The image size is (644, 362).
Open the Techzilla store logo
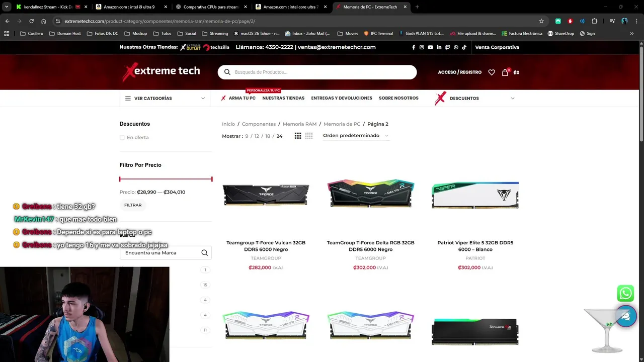pos(216,47)
